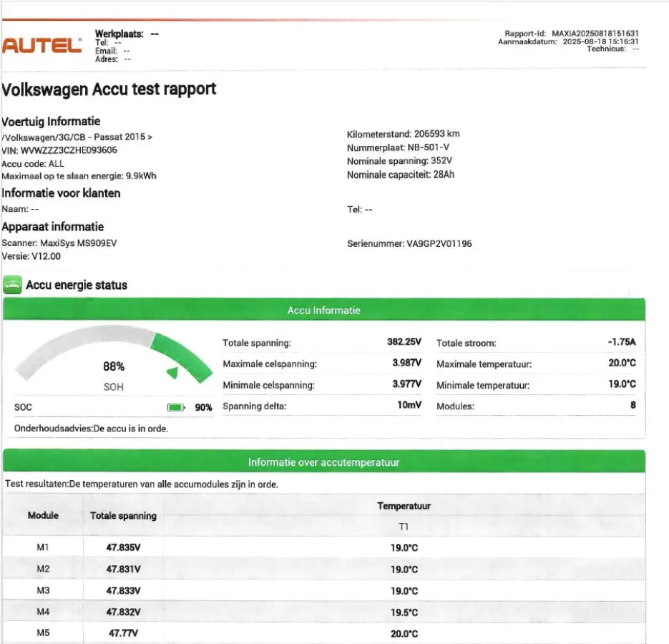
Task: Click the green segment of the SOH gauge
Action: 181,357
